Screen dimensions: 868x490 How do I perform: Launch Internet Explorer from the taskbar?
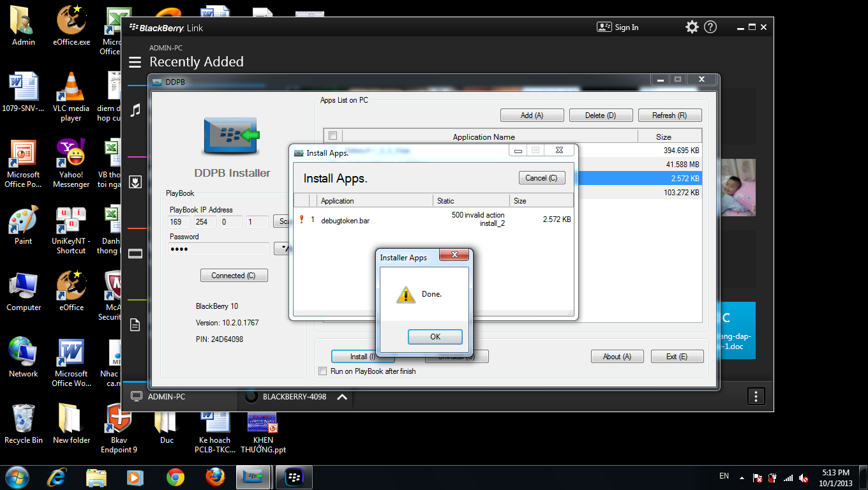coord(57,477)
